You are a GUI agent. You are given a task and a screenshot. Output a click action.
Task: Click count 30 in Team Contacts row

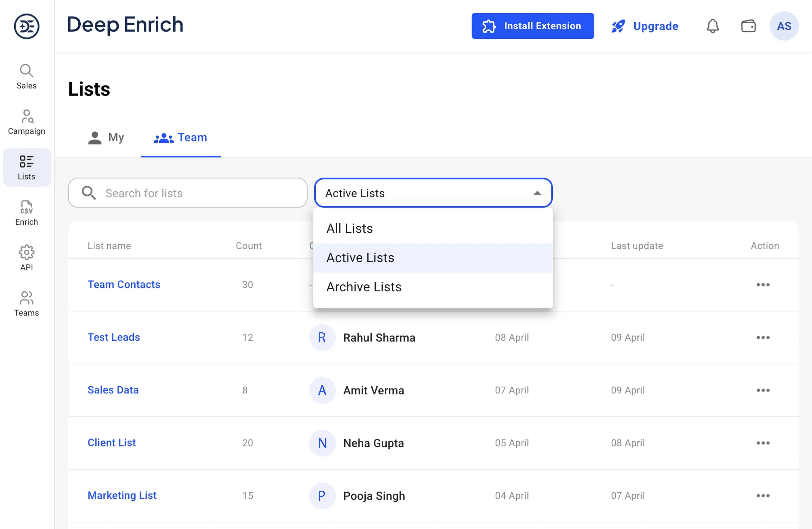(x=248, y=285)
